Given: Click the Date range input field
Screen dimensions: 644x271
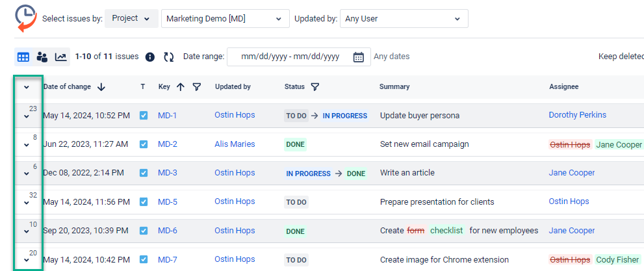Looking at the screenshot, I should [x=290, y=57].
